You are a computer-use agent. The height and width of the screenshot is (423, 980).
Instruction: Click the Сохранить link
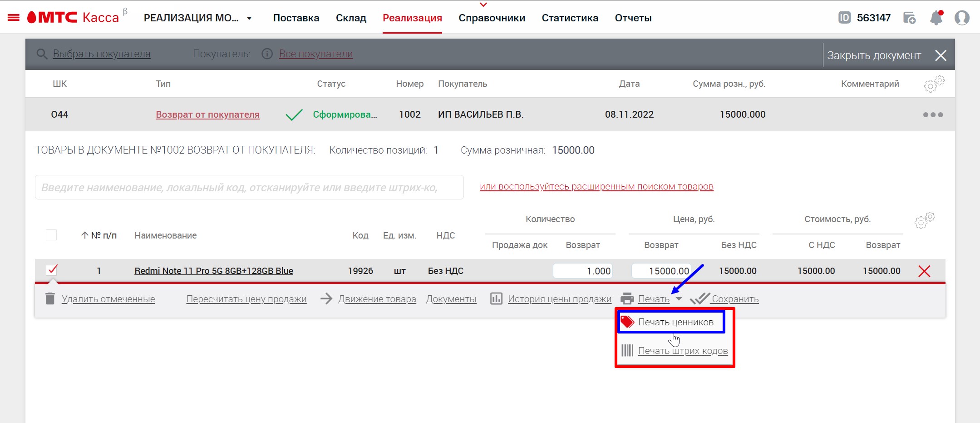735,299
